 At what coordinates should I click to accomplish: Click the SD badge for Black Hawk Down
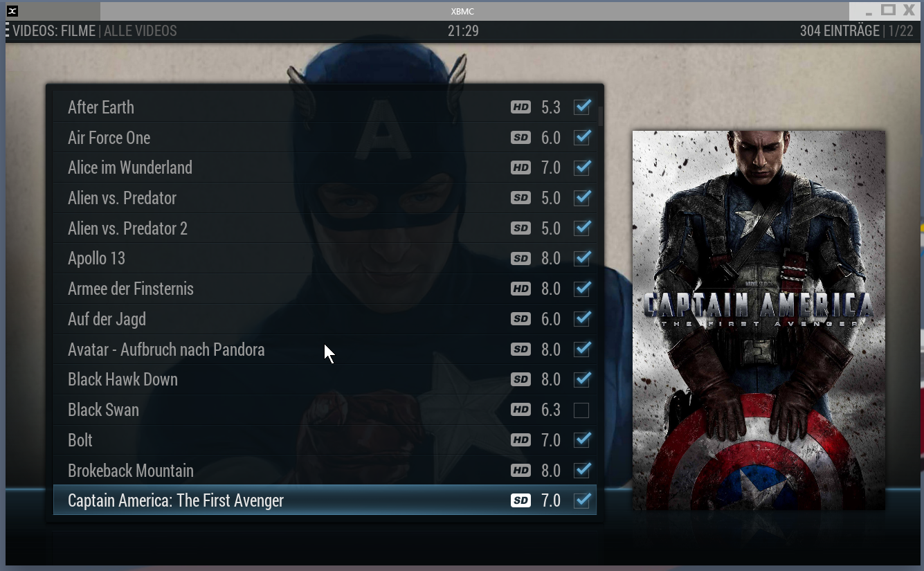[x=520, y=379]
